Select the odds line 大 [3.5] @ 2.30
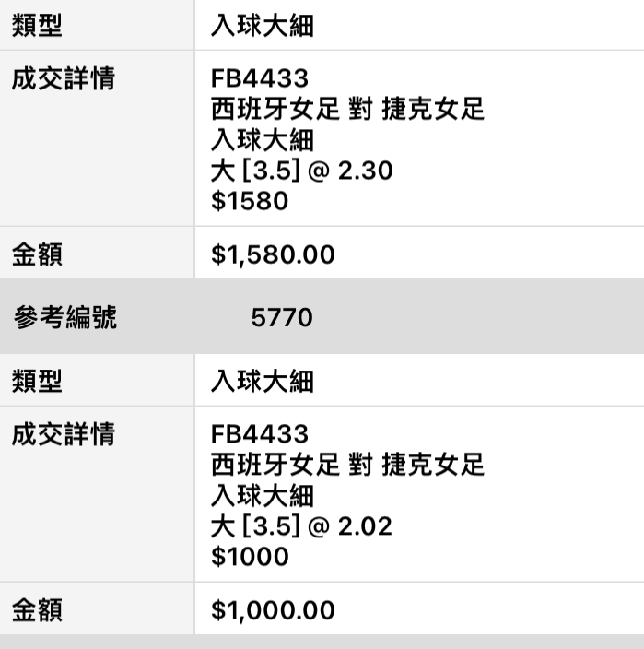 (x=301, y=171)
